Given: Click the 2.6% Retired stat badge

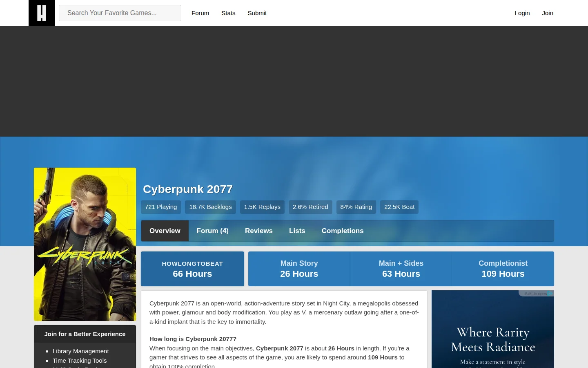Looking at the screenshot, I should (310, 207).
